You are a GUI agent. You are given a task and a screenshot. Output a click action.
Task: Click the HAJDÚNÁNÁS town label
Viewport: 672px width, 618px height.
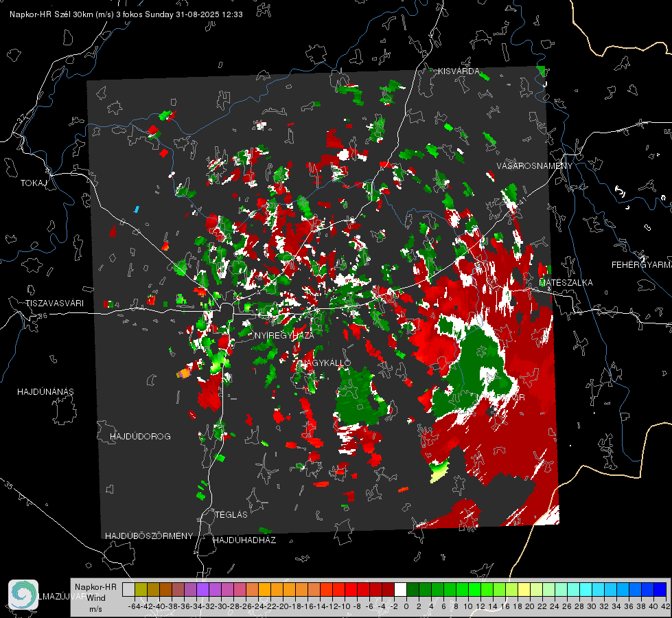45,391
